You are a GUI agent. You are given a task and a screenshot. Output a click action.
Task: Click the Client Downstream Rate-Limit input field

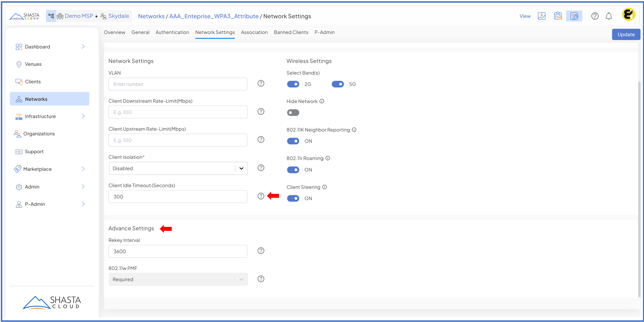[x=178, y=112]
